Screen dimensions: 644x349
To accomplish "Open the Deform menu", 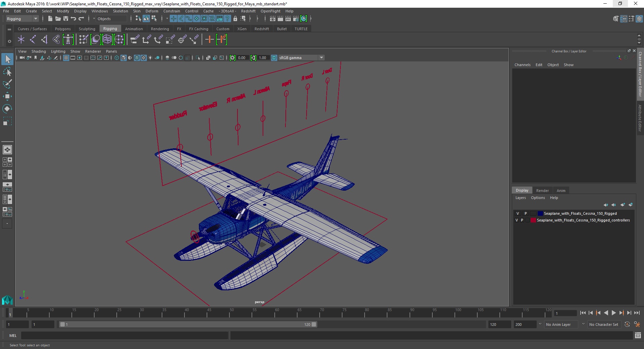I will pos(152,11).
